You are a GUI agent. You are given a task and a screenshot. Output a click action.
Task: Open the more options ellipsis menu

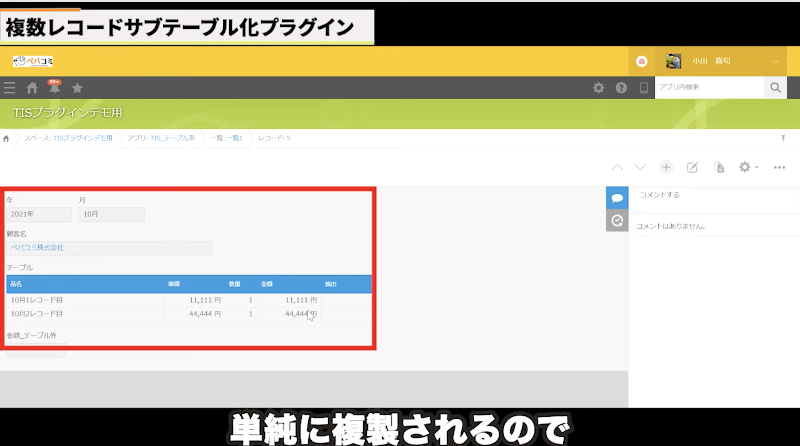coord(779,167)
